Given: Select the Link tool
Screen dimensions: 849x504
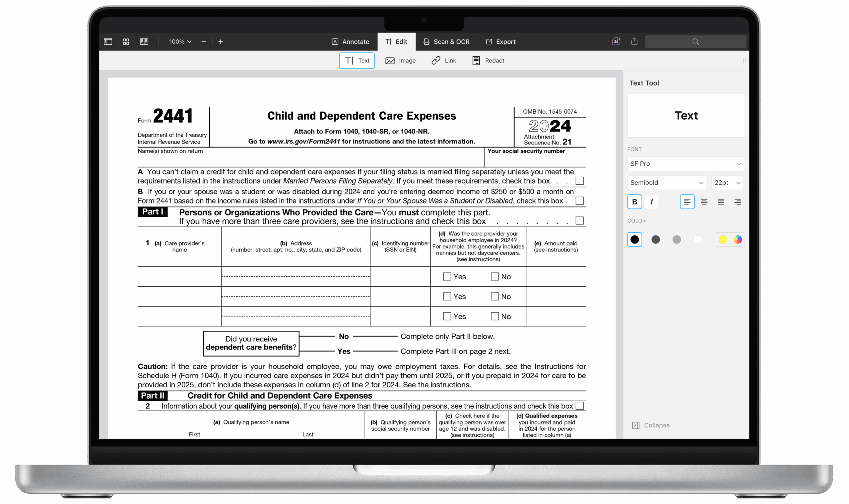Looking at the screenshot, I should coord(443,60).
